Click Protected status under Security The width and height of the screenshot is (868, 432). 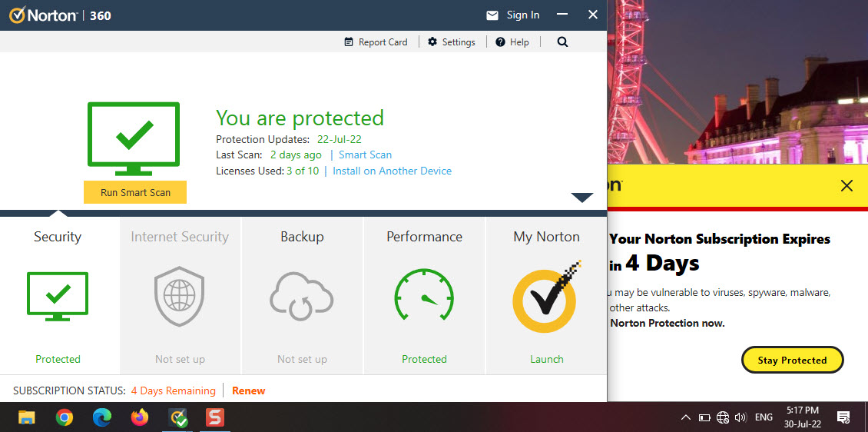[58, 360]
